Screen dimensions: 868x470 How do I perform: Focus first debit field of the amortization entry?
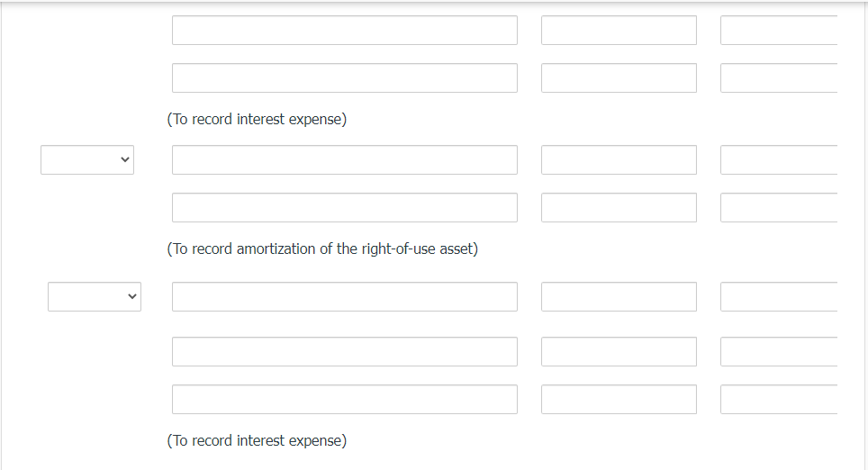[x=619, y=160]
